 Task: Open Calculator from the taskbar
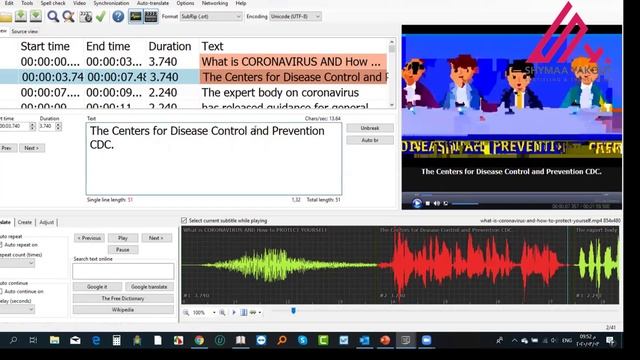click(x=116, y=340)
